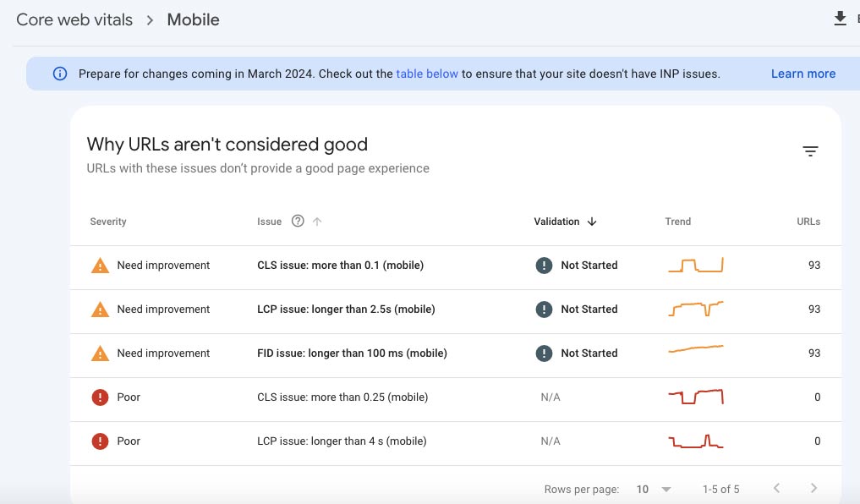Follow the 'table below' link

pos(427,74)
